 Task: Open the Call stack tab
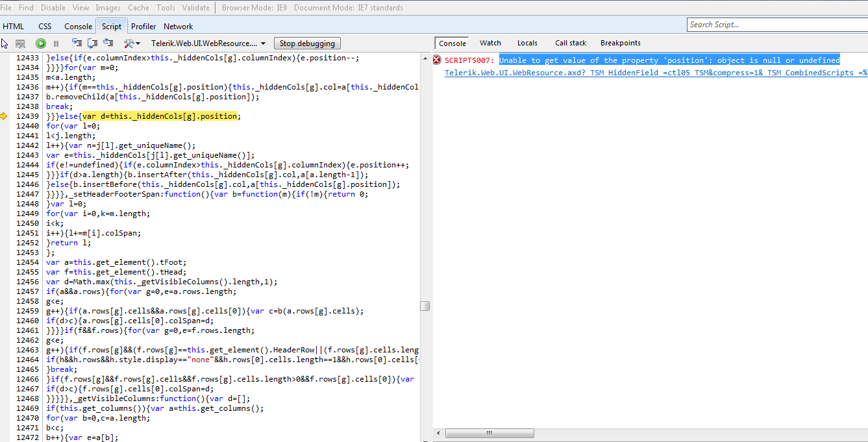[x=571, y=43]
